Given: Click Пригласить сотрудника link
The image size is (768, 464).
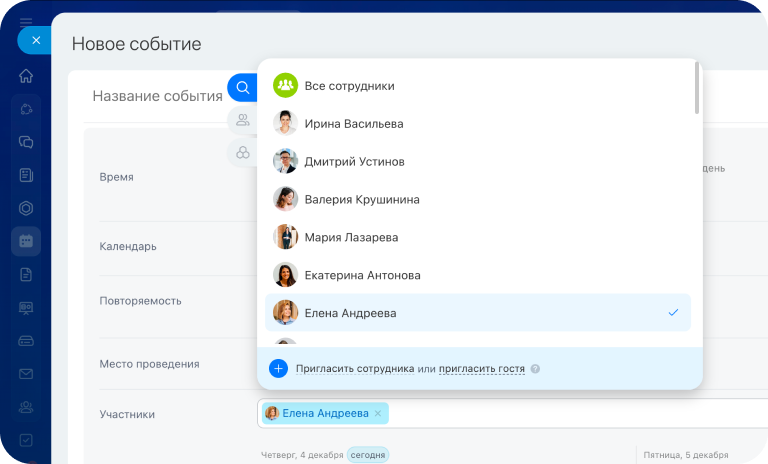Looking at the screenshot, I should coord(354,369).
